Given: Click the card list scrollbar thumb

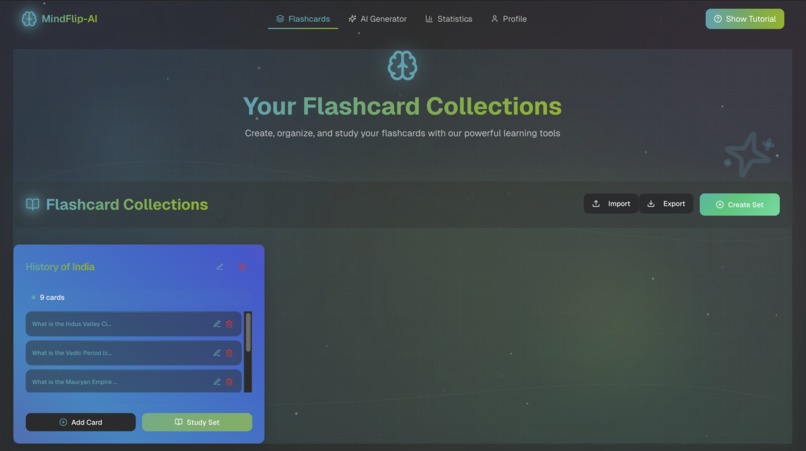Looking at the screenshot, I should tap(248, 332).
